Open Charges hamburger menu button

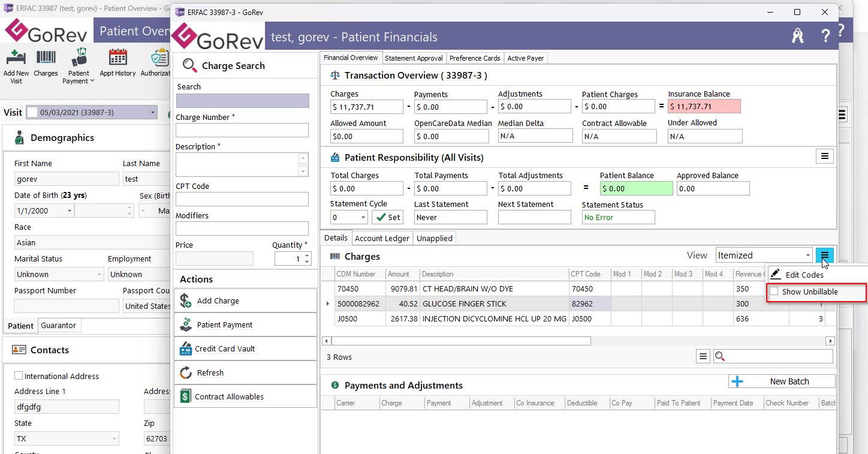(825, 255)
